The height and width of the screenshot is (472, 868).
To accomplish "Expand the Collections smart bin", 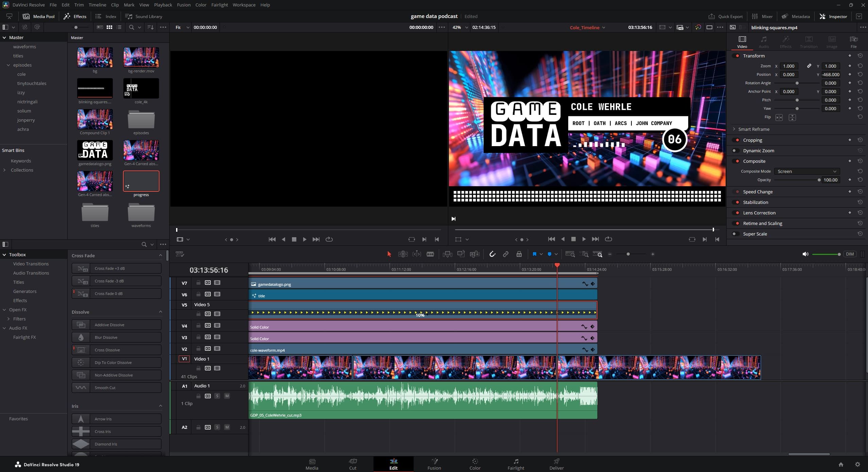I will click(4, 170).
